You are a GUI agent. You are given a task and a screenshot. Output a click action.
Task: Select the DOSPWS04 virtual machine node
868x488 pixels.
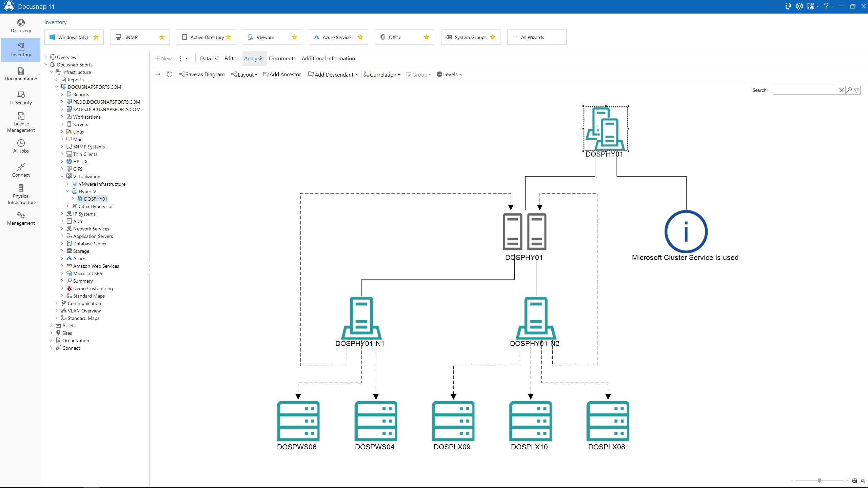tap(376, 421)
